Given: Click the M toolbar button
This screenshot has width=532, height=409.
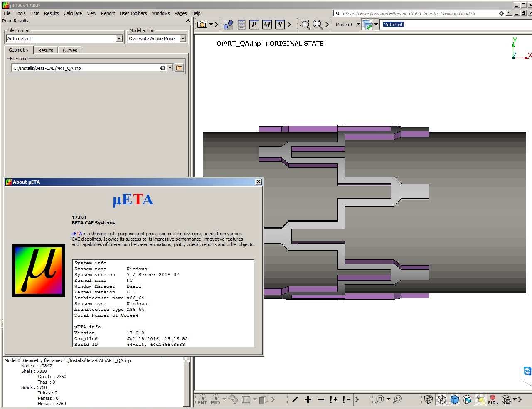Looking at the screenshot, I should (x=267, y=25).
